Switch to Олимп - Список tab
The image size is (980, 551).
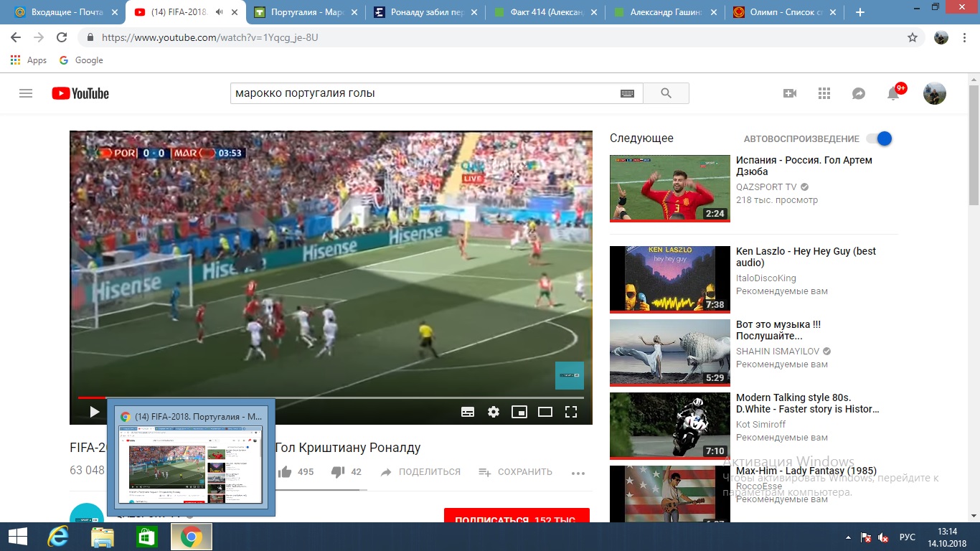(784, 12)
